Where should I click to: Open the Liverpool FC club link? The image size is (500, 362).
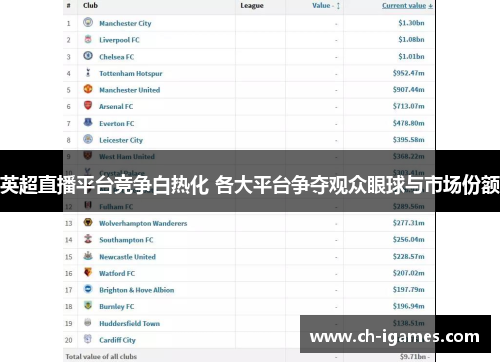pos(119,40)
